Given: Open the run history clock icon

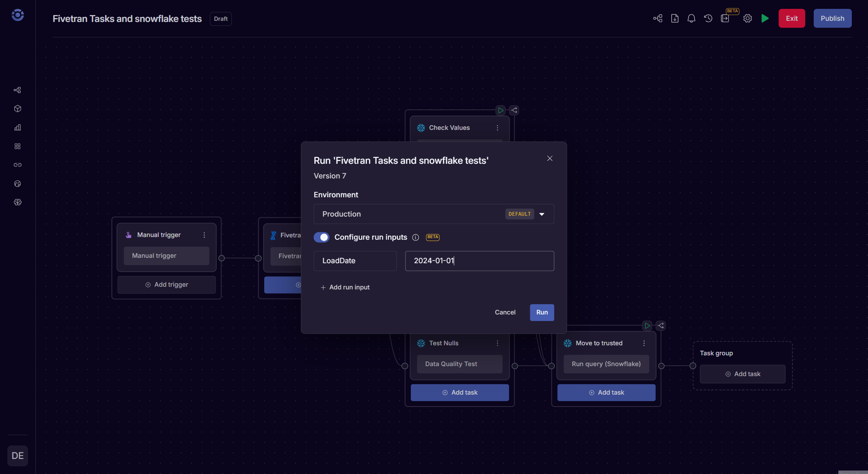Looking at the screenshot, I should point(708,18).
